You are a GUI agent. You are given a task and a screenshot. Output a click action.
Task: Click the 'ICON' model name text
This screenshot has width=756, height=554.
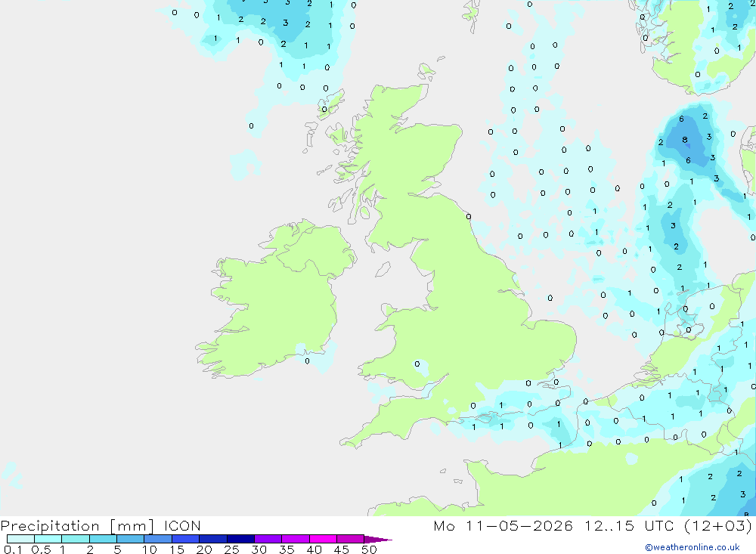182,525
